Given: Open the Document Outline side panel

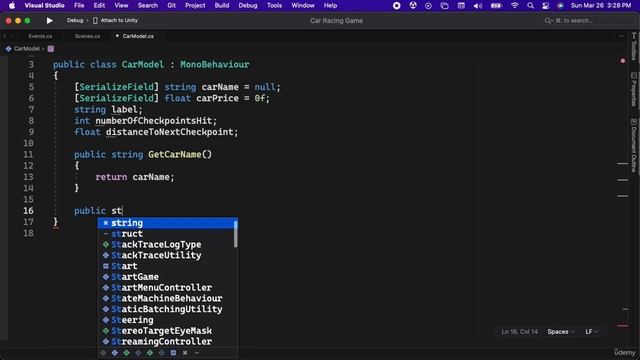Looking at the screenshot, I should [634, 145].
